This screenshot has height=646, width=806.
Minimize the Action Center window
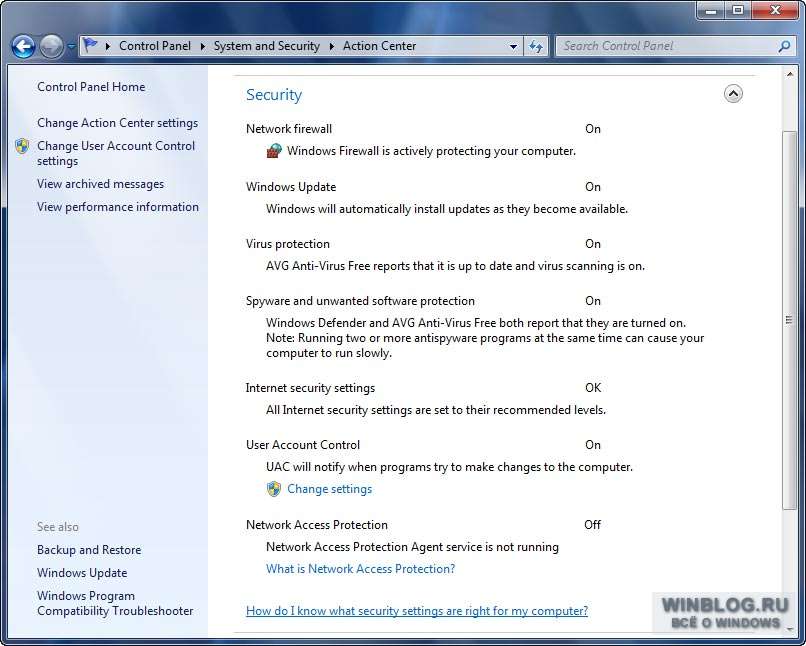point(711,10)
